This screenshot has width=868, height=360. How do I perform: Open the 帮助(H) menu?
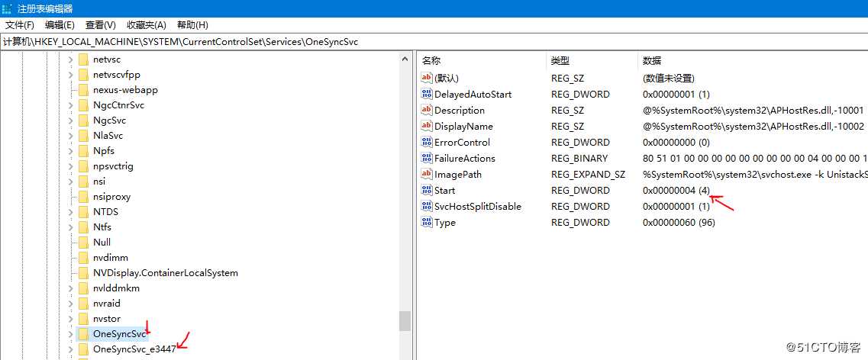pyautogui.click(x=192, y=25)
